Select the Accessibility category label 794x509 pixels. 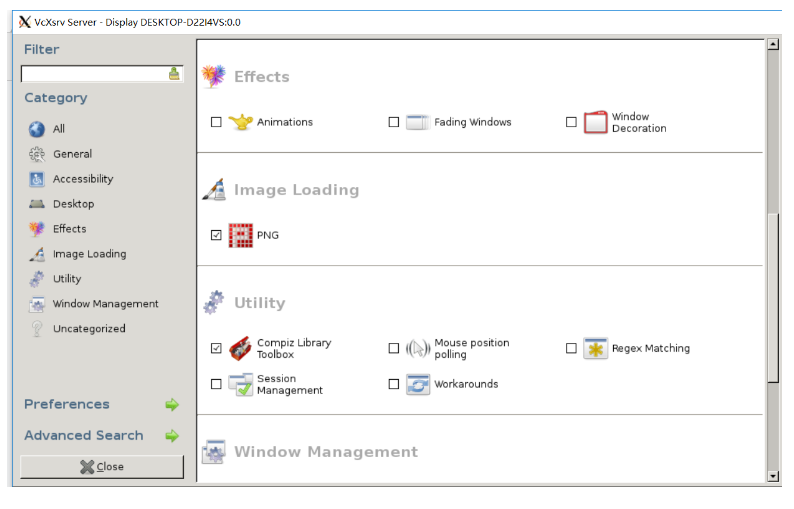(x=83, y=179)
